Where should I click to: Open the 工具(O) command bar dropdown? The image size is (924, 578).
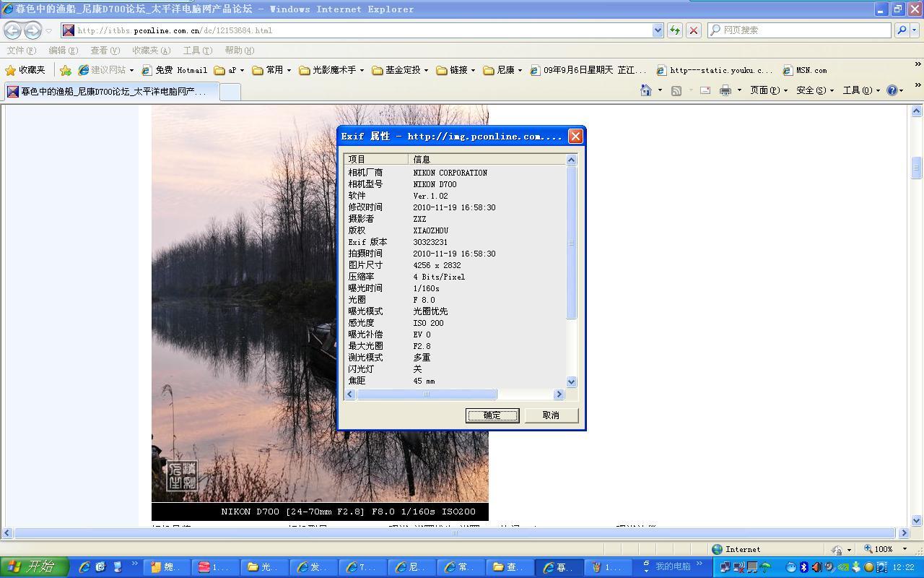[861, 90]
